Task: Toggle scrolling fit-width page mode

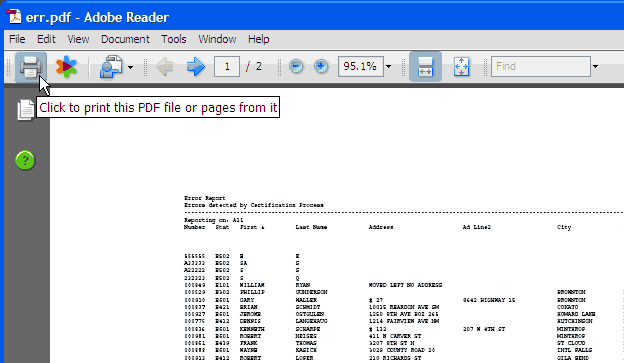Action: [425, 66]
